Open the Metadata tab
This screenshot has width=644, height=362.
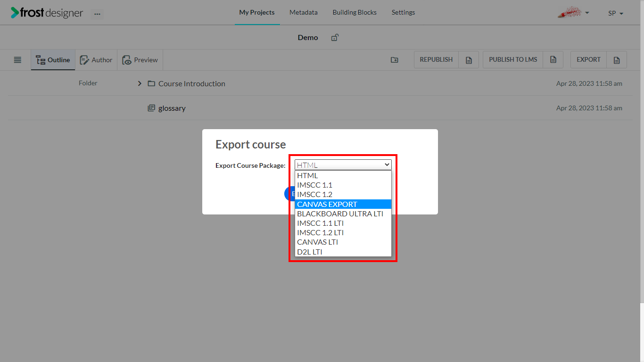click(304, 12)
